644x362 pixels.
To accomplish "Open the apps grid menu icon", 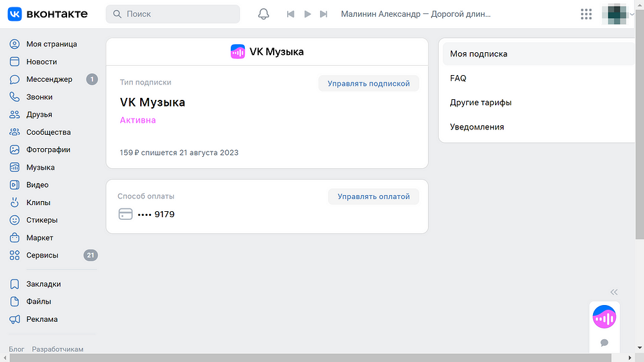I will (586, 14).
